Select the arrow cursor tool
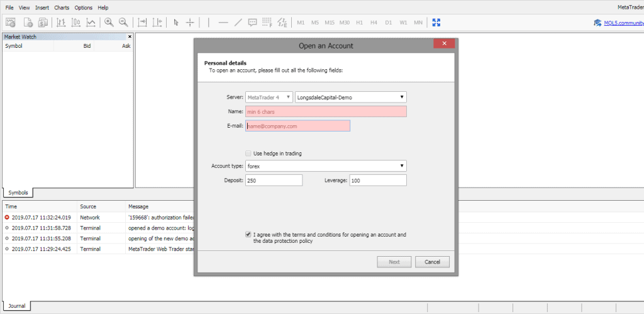Viewport: 644px width, 314px height. point(176,23)
